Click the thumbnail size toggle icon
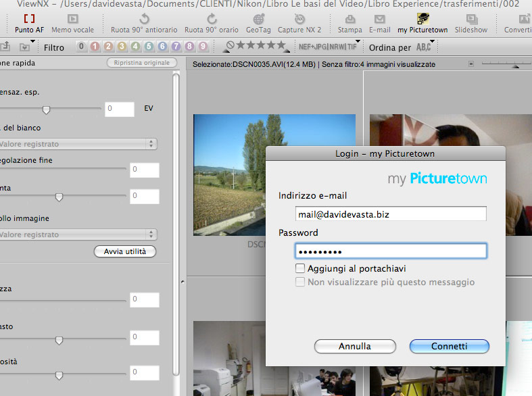Viewport: 532px width, 396px height. pyautogui.click(x=471, y=64)
